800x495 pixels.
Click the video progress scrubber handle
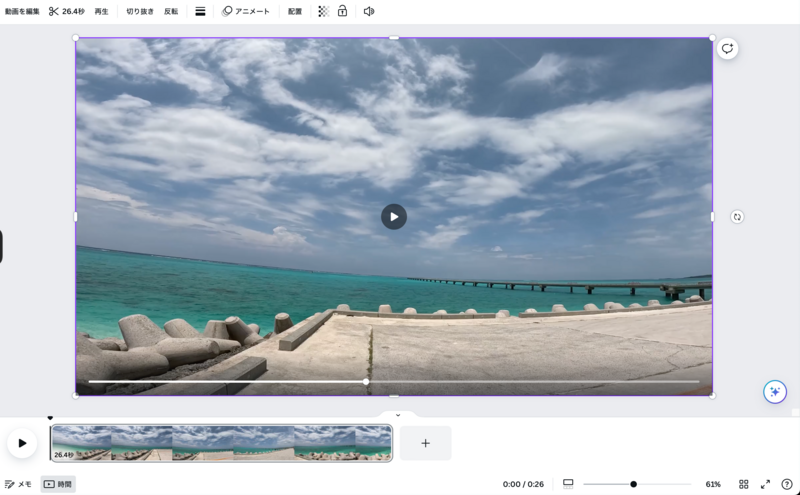coord(366,382)
